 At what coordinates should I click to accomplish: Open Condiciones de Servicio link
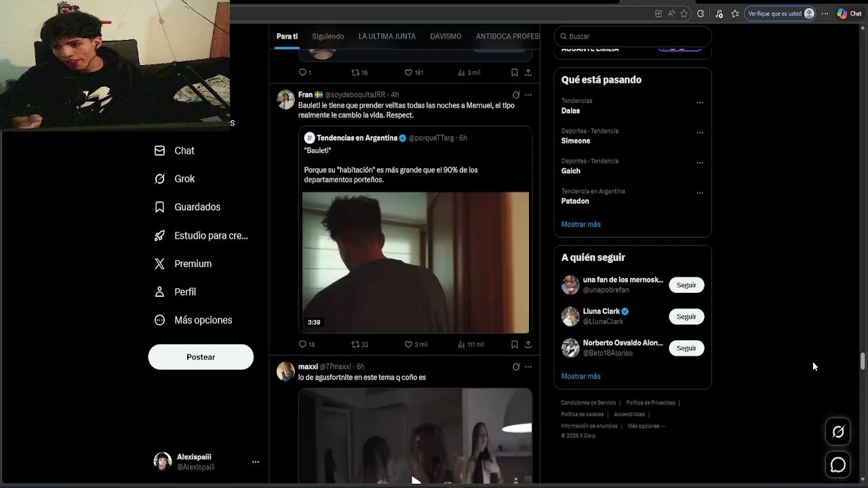click(589, 403)
